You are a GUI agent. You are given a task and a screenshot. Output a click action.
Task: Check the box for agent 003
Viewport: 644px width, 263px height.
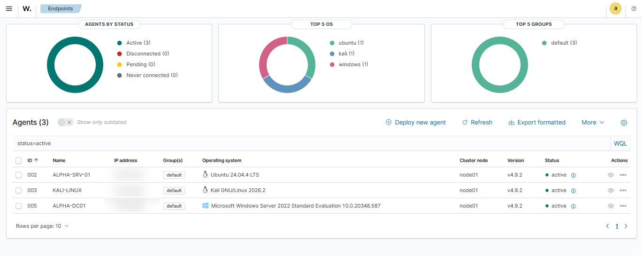pyautogui.click(x=18, y=190)
